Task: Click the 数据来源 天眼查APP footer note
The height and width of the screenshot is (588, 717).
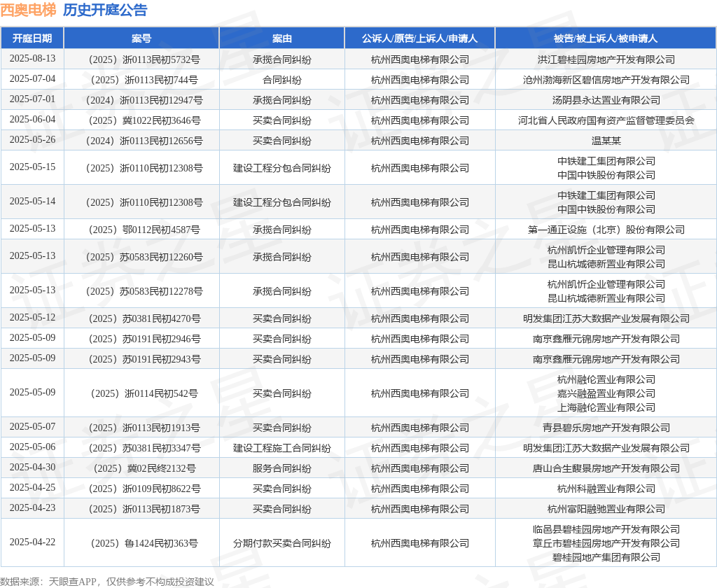Action: pyautogui.click(x=107, y=582)
